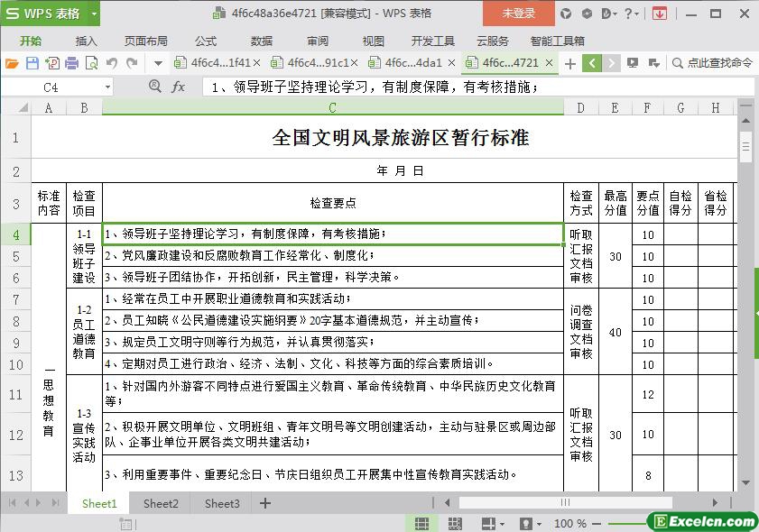Image resolution: width=759 pixels, height=532 pixels.
Task: Click the fx insert function icon
Action: click(x=178, y=87)
